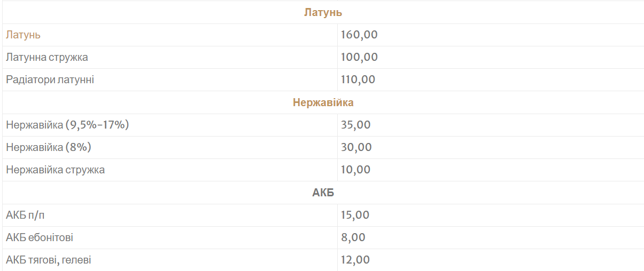Select the АКБ ебонітові row label
This screenshot has width=644, height=271.
click(x=40, y=237)
